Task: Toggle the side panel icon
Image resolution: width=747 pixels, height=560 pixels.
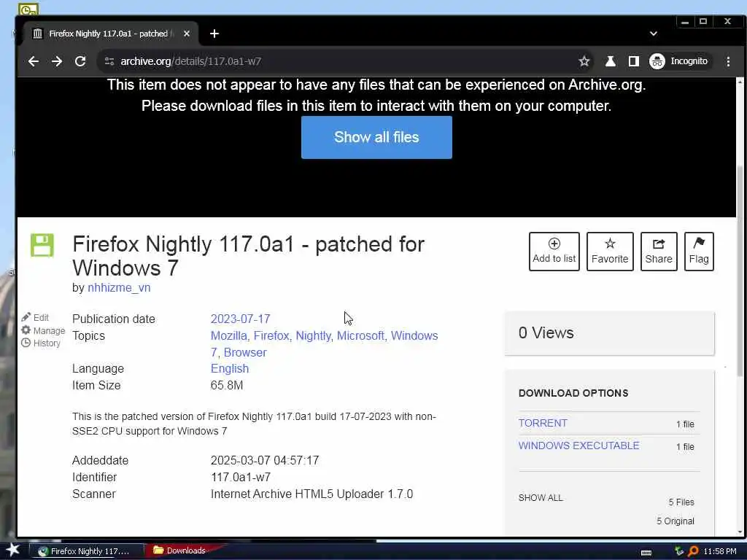Action: point(634,61)
